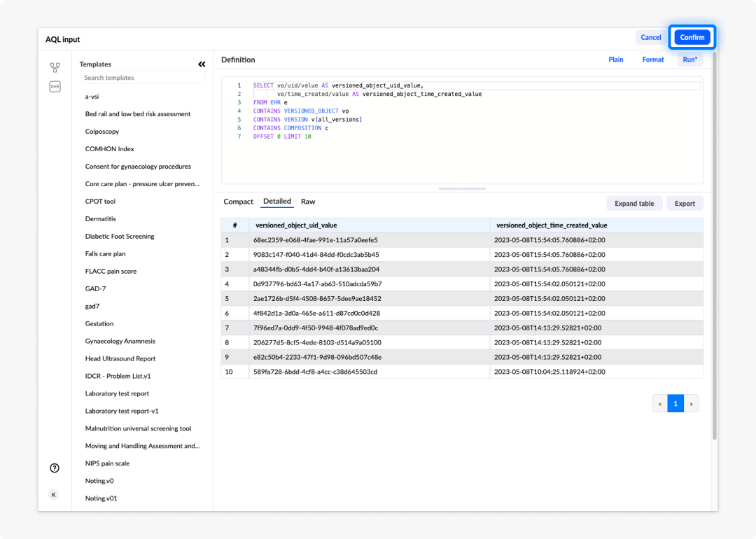
Task: Click UID cell e82c50b4-2233-47f1-9d98-096bd507c48e
Action: tap(370, 357)
